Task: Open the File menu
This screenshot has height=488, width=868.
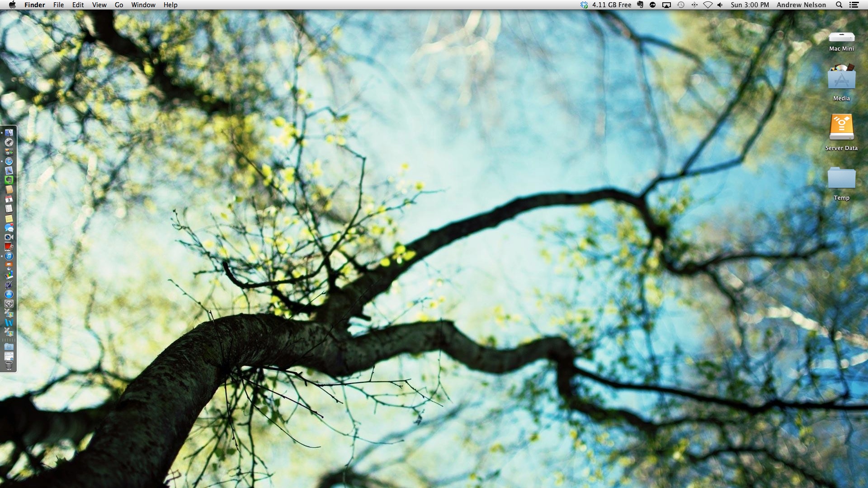Action: coord(59,5)
